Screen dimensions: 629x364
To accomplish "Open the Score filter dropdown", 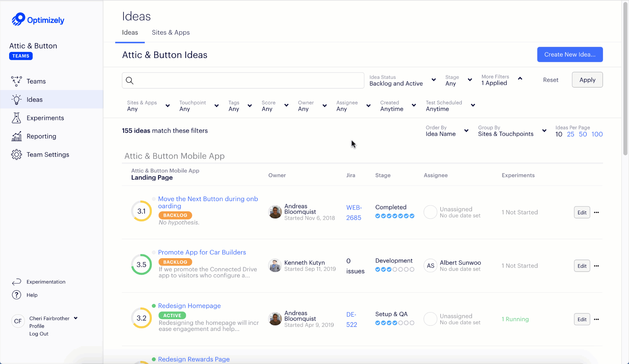I will (275, 106).
